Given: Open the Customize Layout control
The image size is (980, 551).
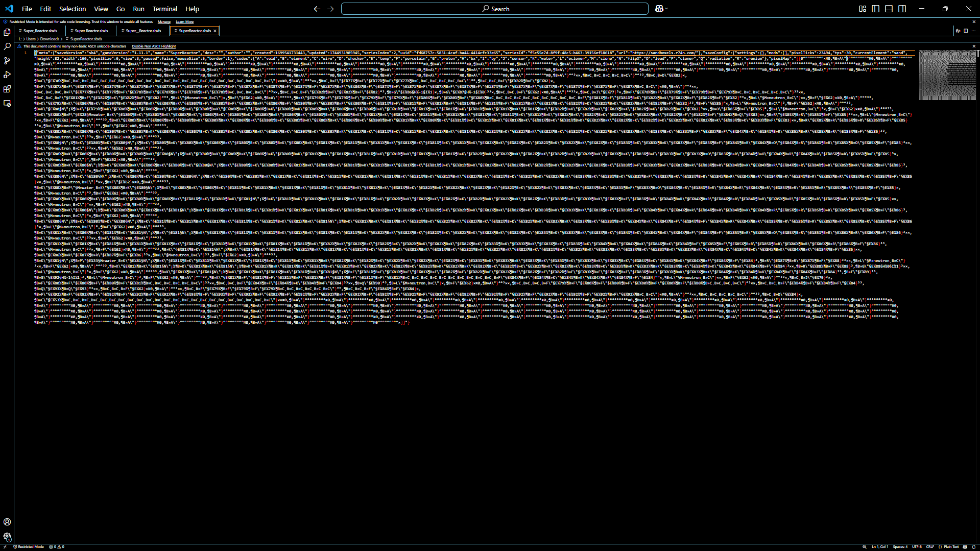Looking at the screenshot, I should (863, 9).
